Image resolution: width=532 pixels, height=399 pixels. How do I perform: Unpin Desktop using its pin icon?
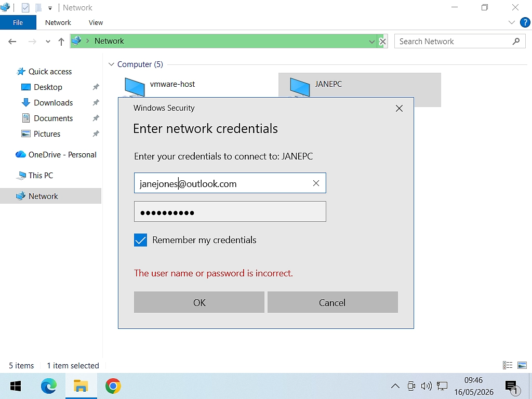[x=96, y=87]
